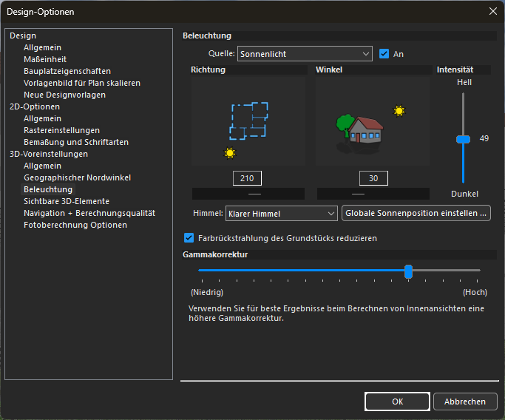Open the Quelle 'Sonnenlicht' dropdown

coord(305,54)
